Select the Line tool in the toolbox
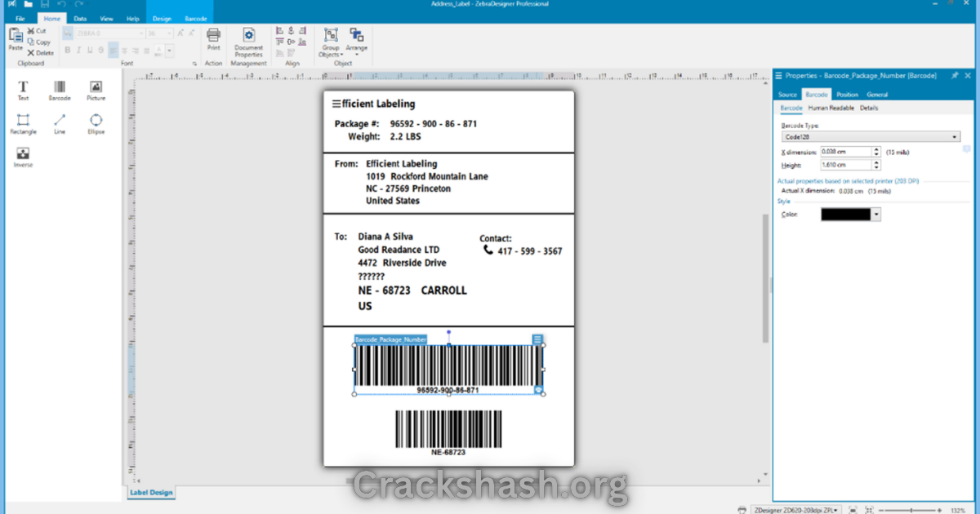Image resolution: width=980 pixels, height=514 pixels. [60, 123]
